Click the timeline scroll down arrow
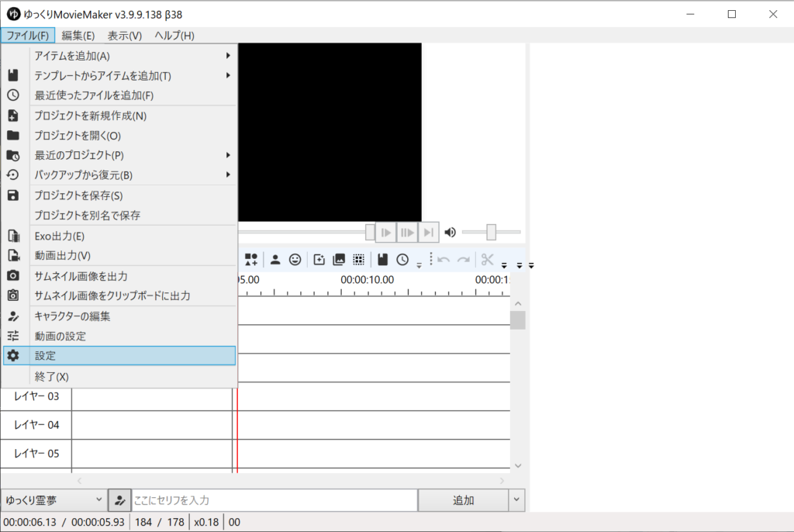Viewport: 794px width, 532px height. click(517, 465)
